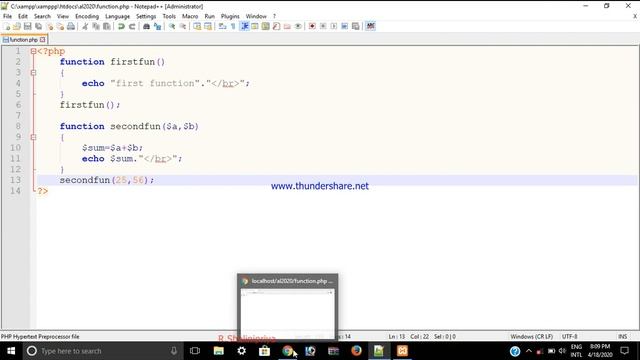Viewport: 640px width, 360px height.
Task: Toggle the highlighted Indent Guide icon
Action: click(x=244, y=26)
